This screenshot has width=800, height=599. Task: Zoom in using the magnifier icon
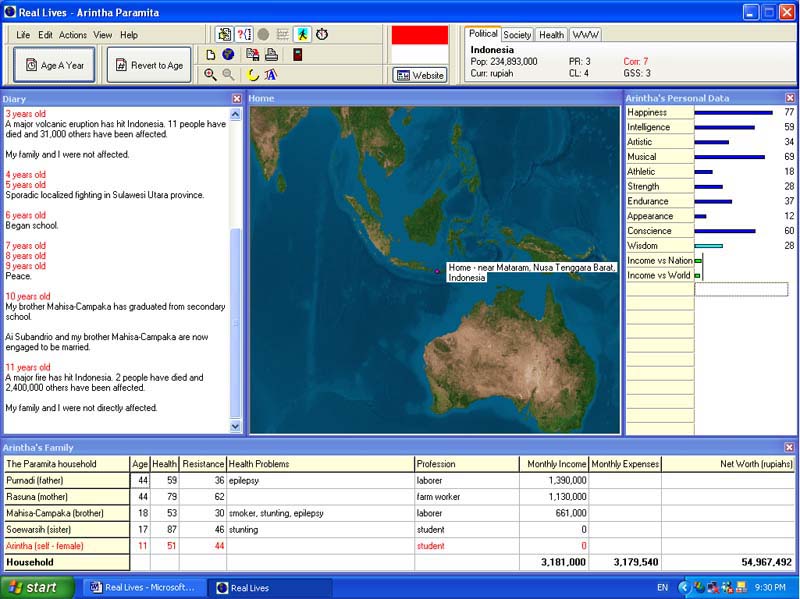click(211, 74)
